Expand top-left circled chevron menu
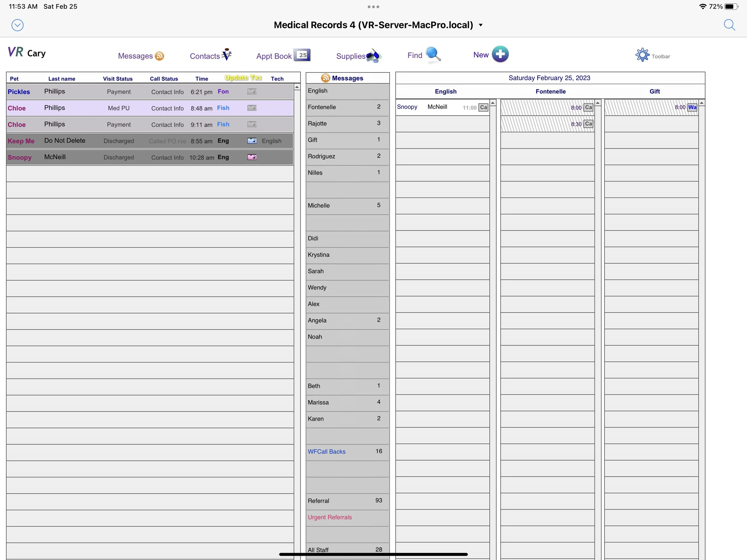 [x=18, y=25]
